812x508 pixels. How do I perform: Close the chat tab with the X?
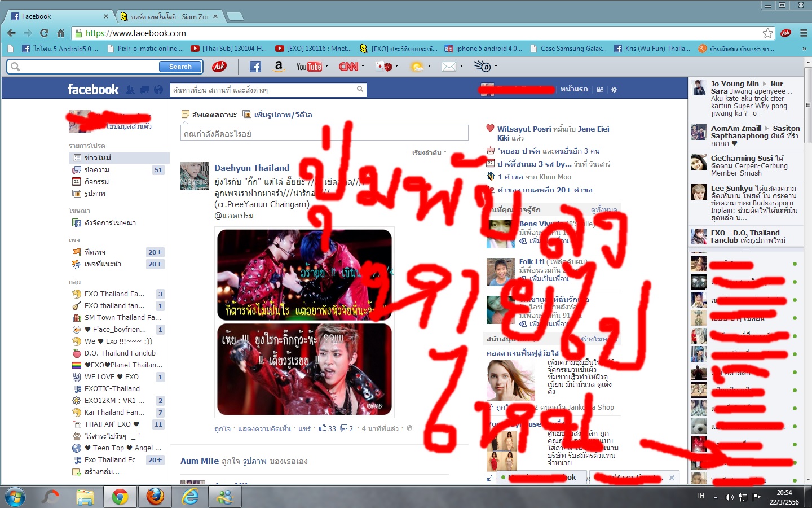pyautogui.click(x=672, y=478)
